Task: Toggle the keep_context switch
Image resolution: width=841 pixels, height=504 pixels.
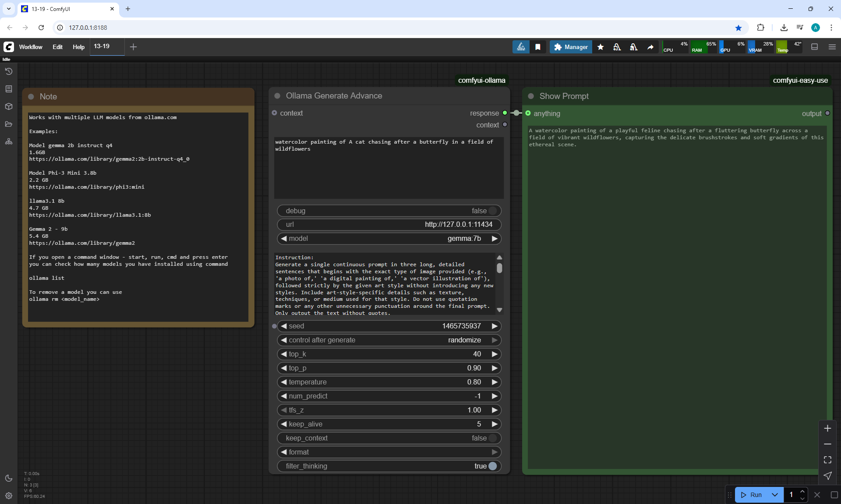Action: (492, 438)
